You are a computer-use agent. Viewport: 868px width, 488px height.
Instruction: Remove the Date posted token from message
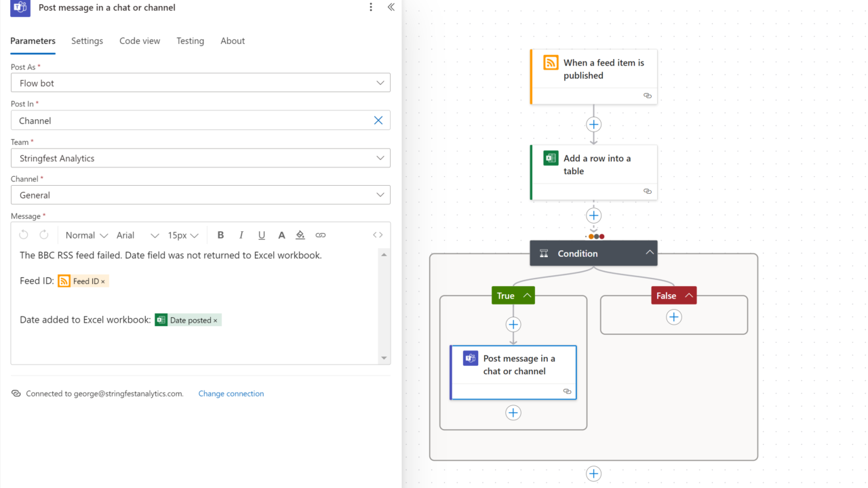click(216, 321)
